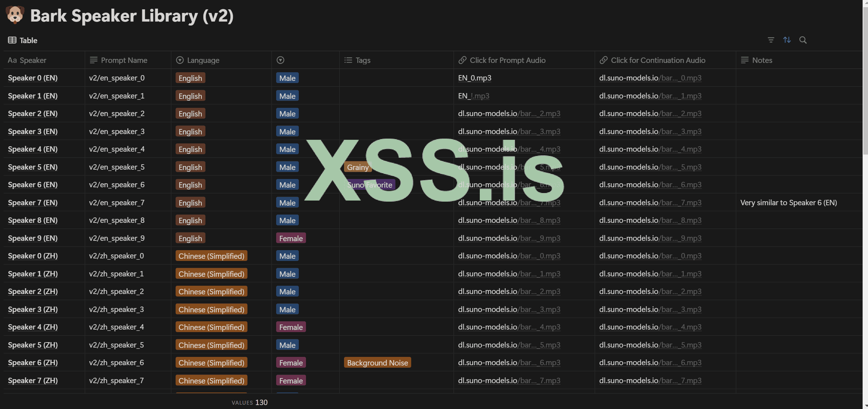Open the EN_0.mp3 prompt audio link
The image size is (868, 409).
(x=474, y=78)
